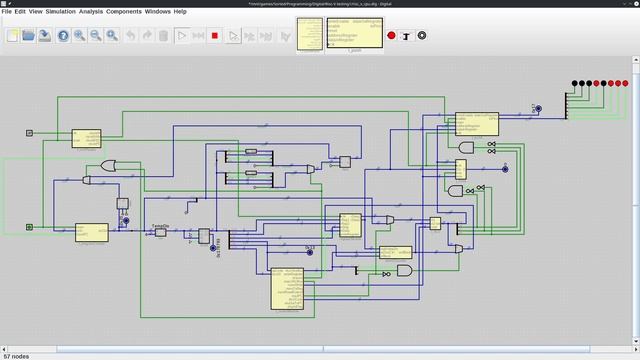Stop the simulation with the red square
This screenshot has width=640, height=360.
[215, 36]
